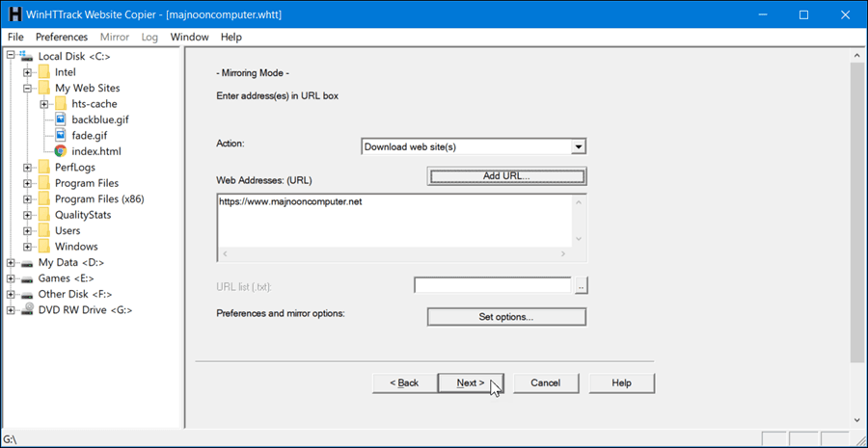This screenshot has height=448, width=868.
Task: Expand the Users folder node
Action: [x=27, y=230]
